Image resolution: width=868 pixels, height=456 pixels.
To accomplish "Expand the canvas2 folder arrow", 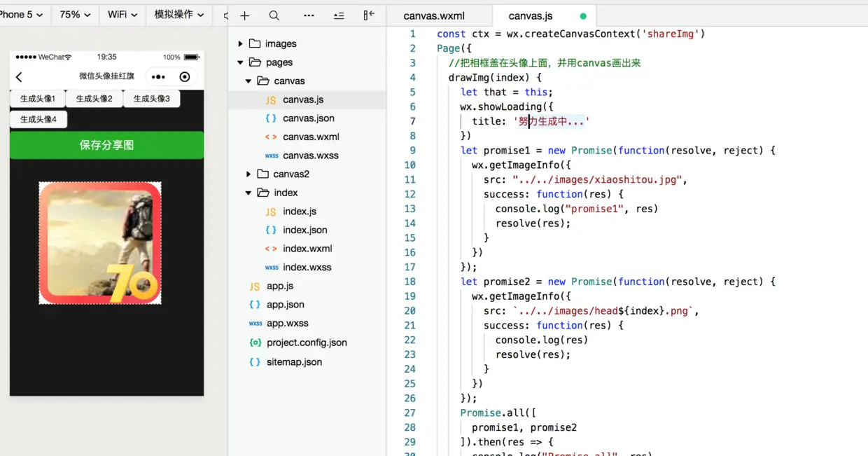I will coord(248,174).
